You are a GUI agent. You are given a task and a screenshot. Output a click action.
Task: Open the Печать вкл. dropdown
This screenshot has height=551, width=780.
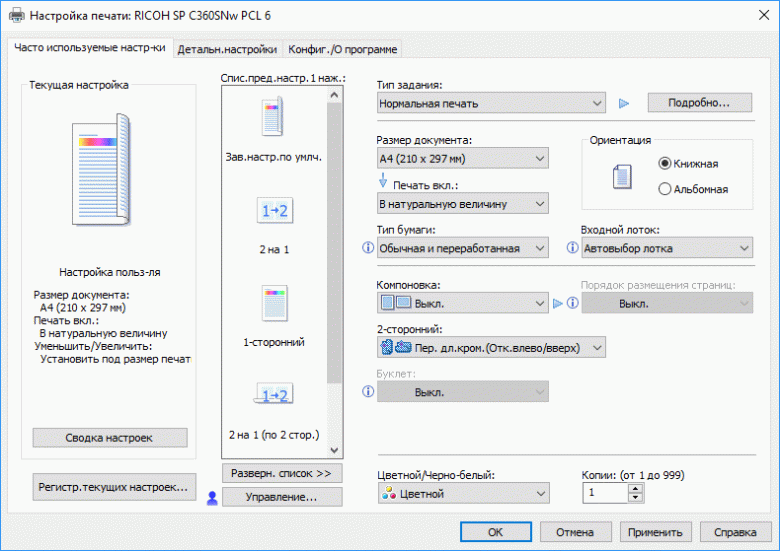pos(463,204)
